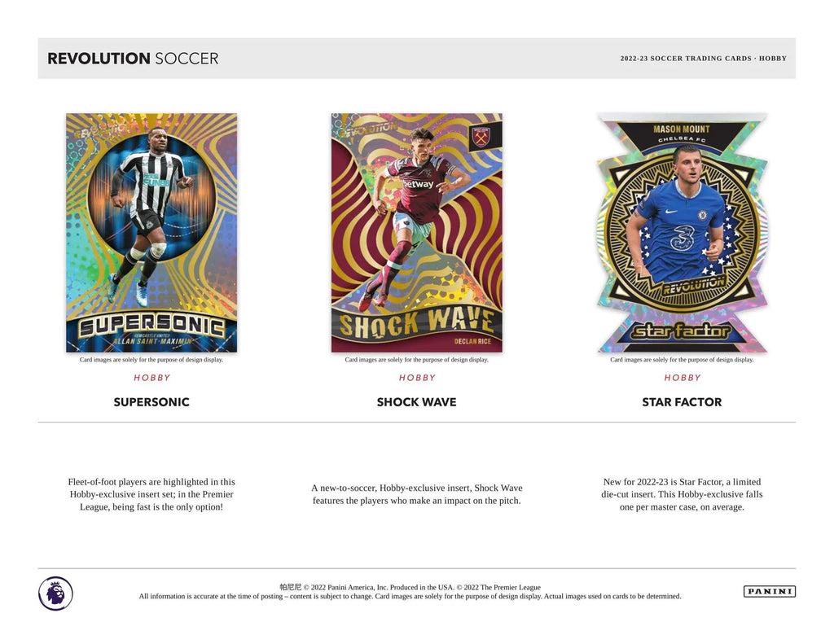834x644 pixels.
Task: Click the Shock Wave description paragraph
Action: click(417, 494)
